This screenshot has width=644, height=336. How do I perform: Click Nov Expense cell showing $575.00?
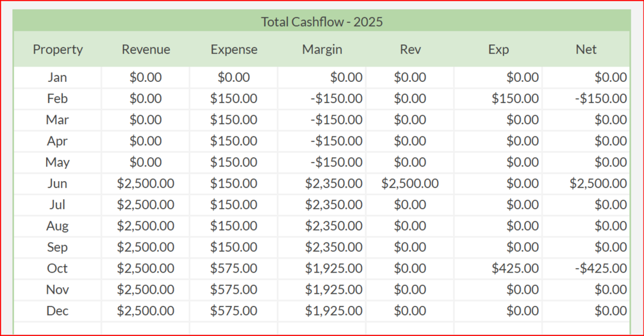pos(234,290)
